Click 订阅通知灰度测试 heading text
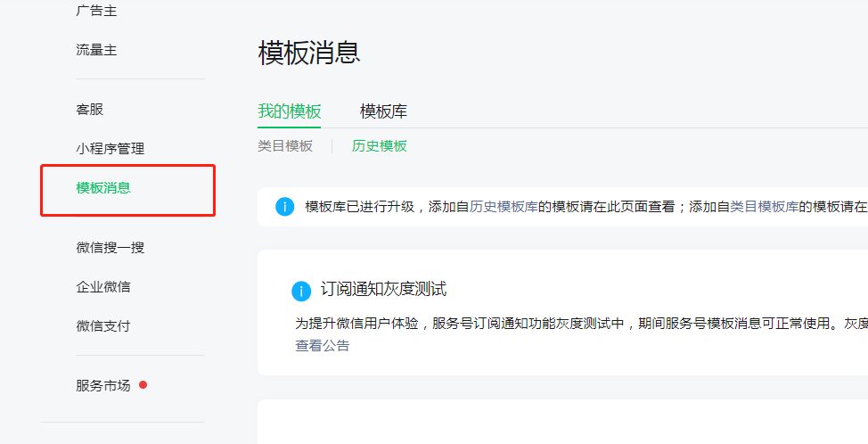Viewport: 868px width, 444px height. pyautogui.click(x=383, y=289)
